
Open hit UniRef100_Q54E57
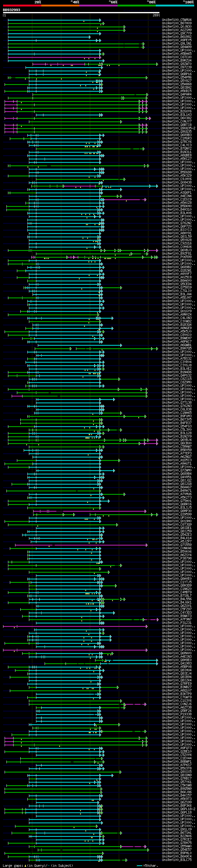pos(176,850)
